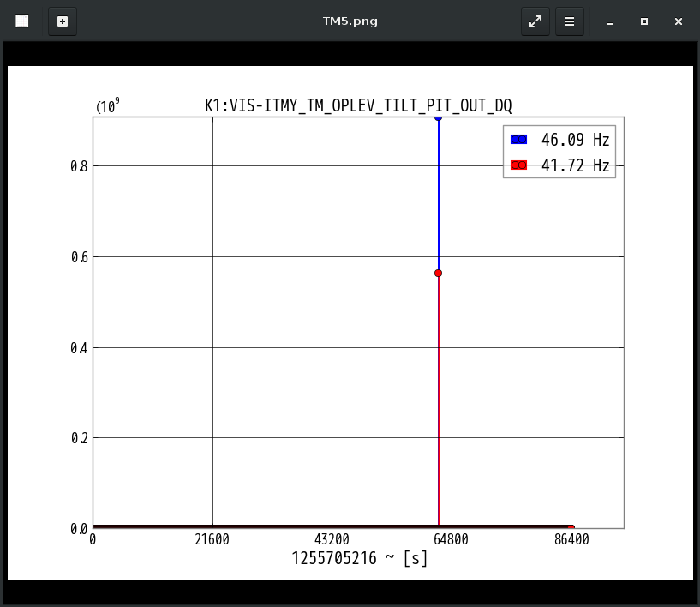This screenshot has height=607, width=700.
Task: Click the y-axis label 0.2
Action: (x=79, y=438)
